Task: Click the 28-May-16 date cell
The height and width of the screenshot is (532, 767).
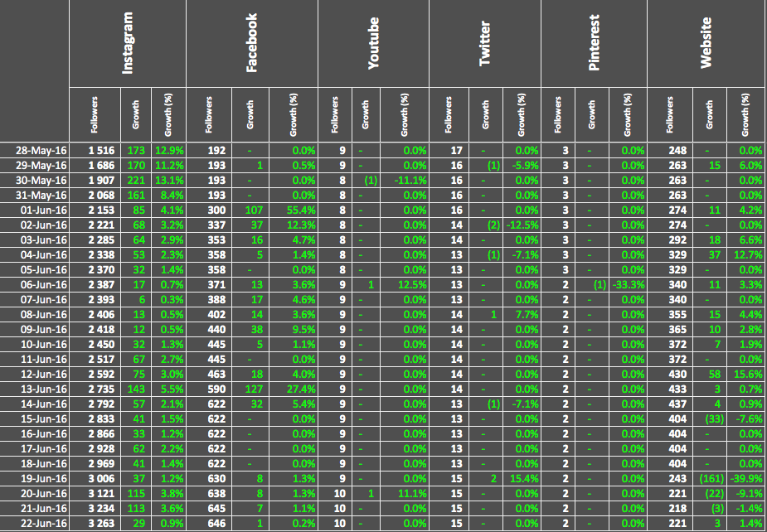Action: click(35, 150)
